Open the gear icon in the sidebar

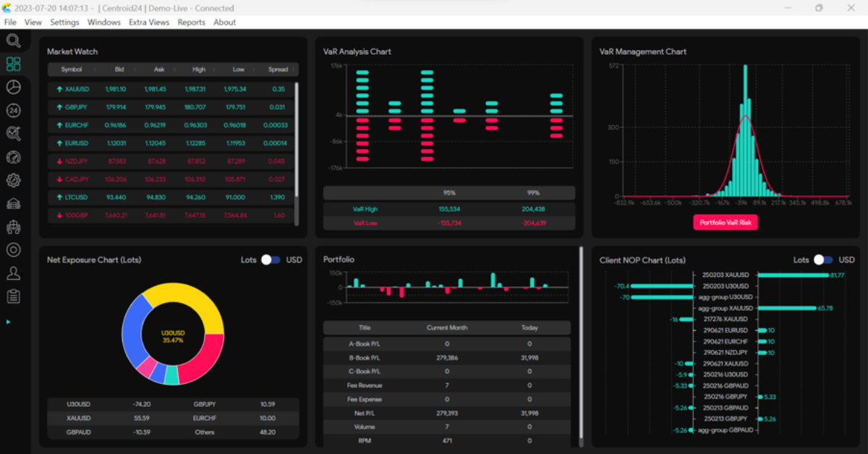(13, 180)
